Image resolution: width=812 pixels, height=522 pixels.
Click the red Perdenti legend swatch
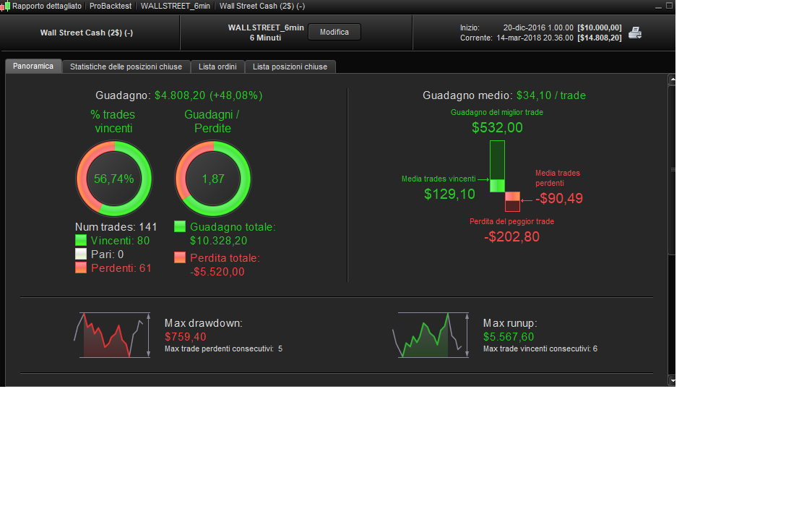coord(81,268)
